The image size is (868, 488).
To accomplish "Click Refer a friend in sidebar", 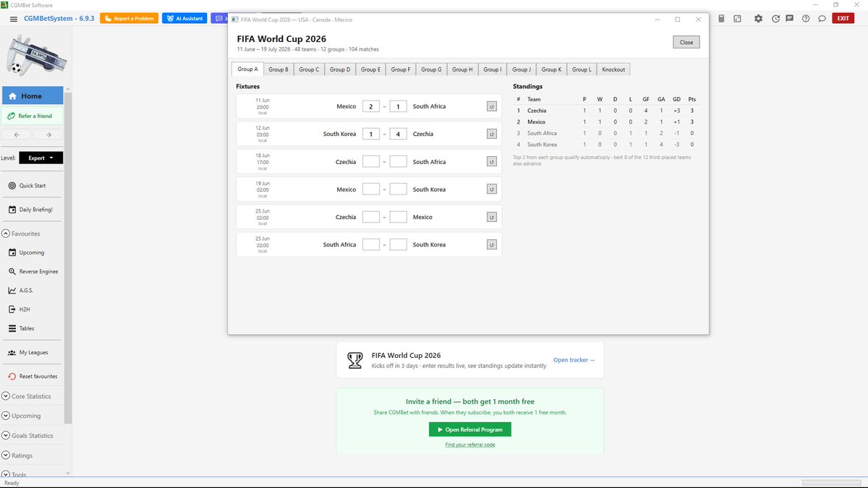I will click(32, 116).
